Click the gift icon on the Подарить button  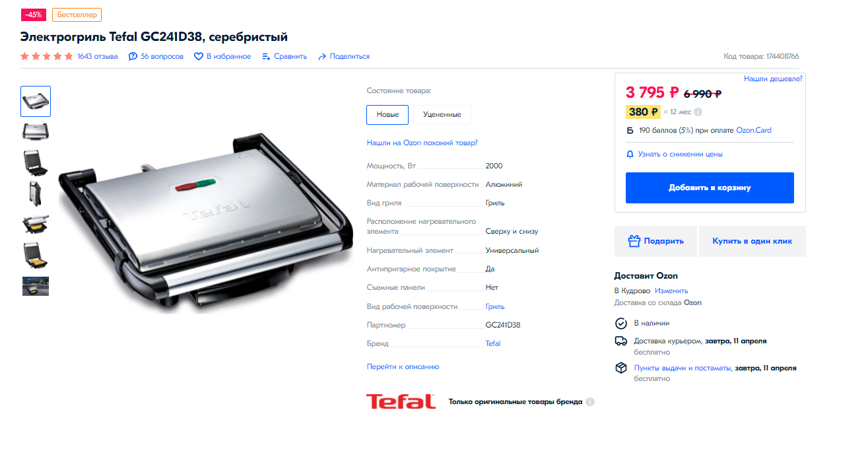pos(634,241)
